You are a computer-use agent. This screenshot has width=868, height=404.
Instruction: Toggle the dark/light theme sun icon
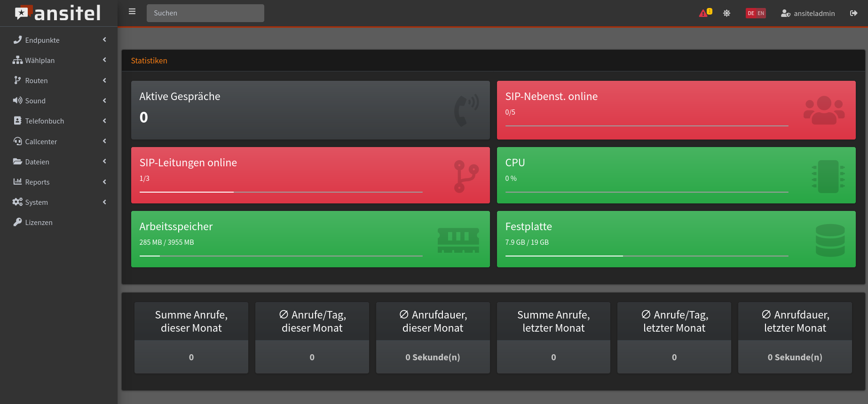pyautogui.click(x=726, y=13)
